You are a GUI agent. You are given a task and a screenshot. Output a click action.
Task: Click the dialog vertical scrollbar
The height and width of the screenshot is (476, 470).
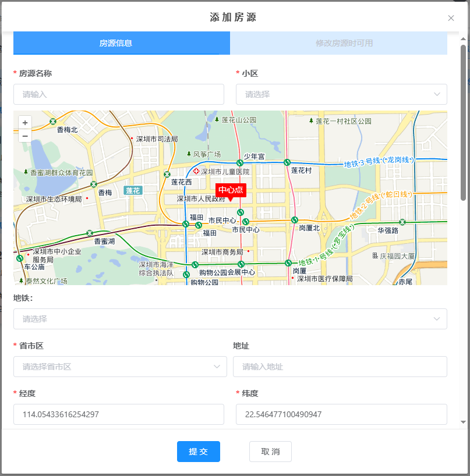click(x=463, y=122)
